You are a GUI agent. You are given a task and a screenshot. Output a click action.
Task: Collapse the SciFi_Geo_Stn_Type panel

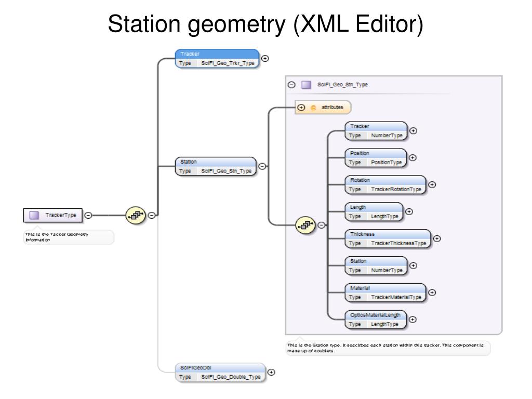pos(291,85)
